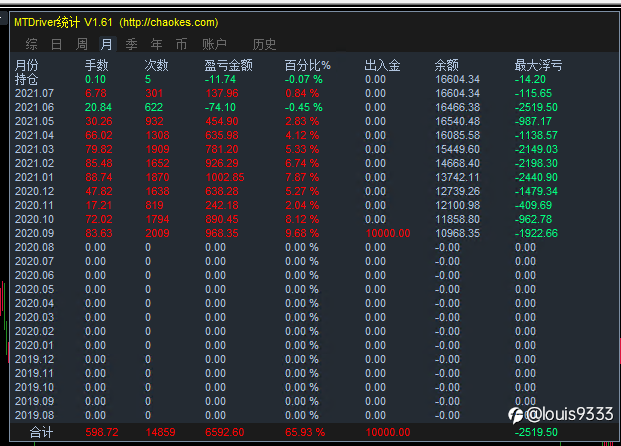Viewport: 621px width, 446px height.
Task: Click the 合计 total row label
Action: click(42, 432)
